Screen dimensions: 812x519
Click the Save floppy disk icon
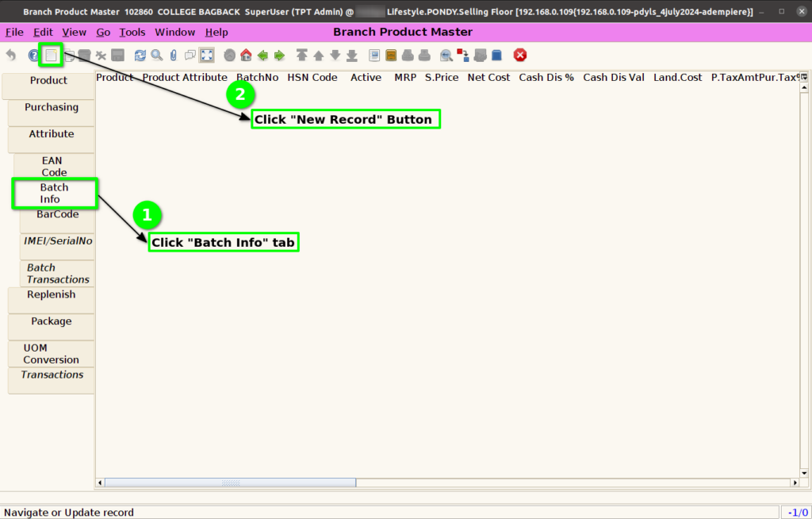[x=117, y=55]
